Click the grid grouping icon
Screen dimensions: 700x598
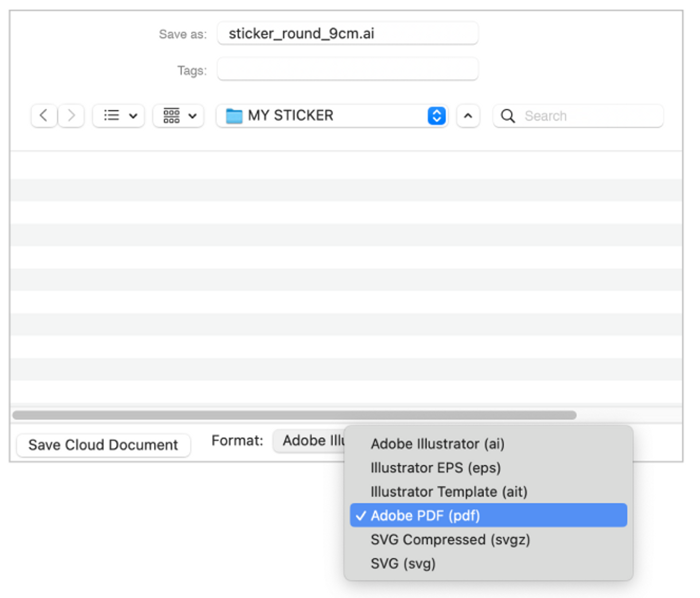pyautogui.click(x=171, y=116)
